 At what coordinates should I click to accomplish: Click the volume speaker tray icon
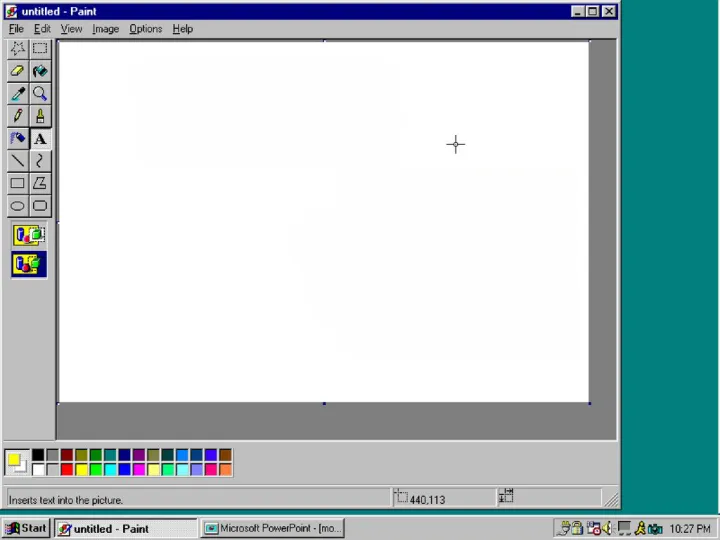click(x=607, y=528)
